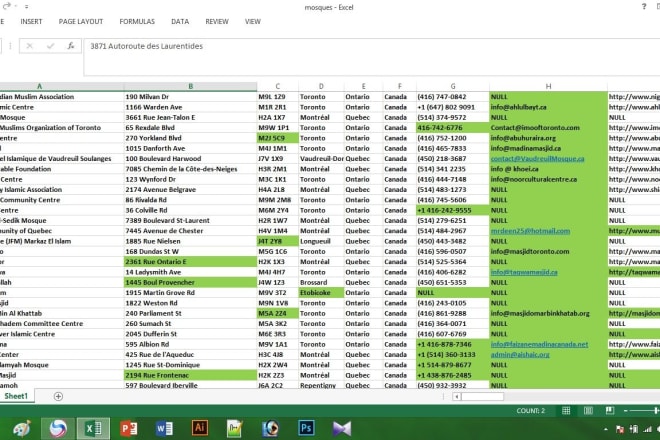Open the FORMULAS ribbon tab
The image size is (660, 440).
pyautogui.click(x=137, y=21)
